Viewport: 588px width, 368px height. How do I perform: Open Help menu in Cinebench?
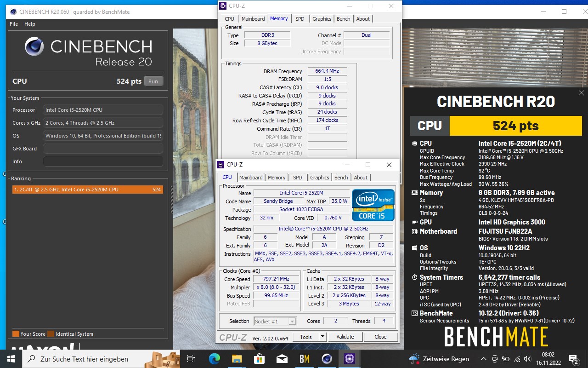pyautogui.click(x=29, y=24)
